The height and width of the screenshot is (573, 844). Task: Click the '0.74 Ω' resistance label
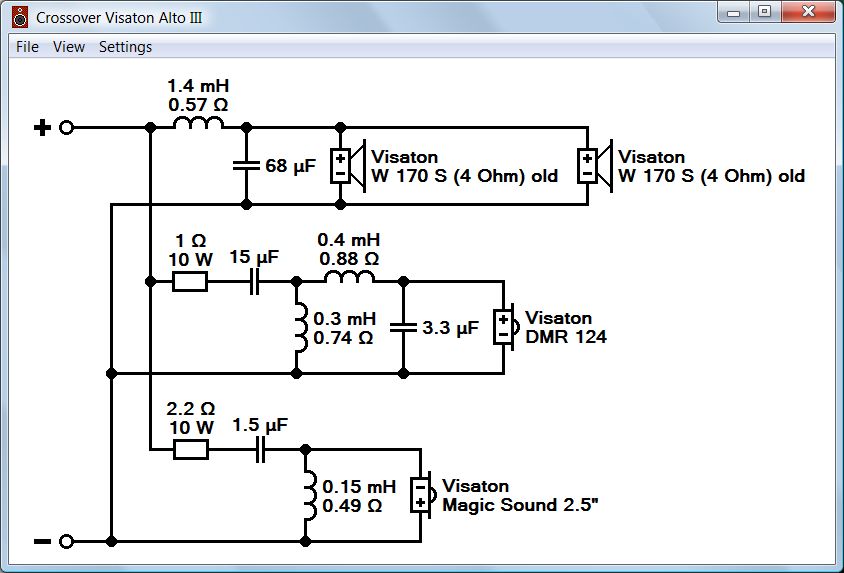click(343, 338)
